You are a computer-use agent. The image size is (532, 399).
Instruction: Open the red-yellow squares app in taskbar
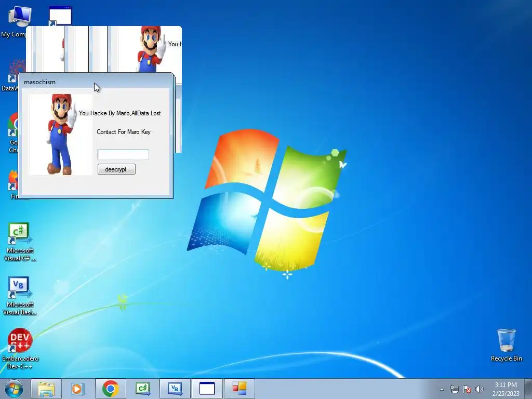[239, 389]
